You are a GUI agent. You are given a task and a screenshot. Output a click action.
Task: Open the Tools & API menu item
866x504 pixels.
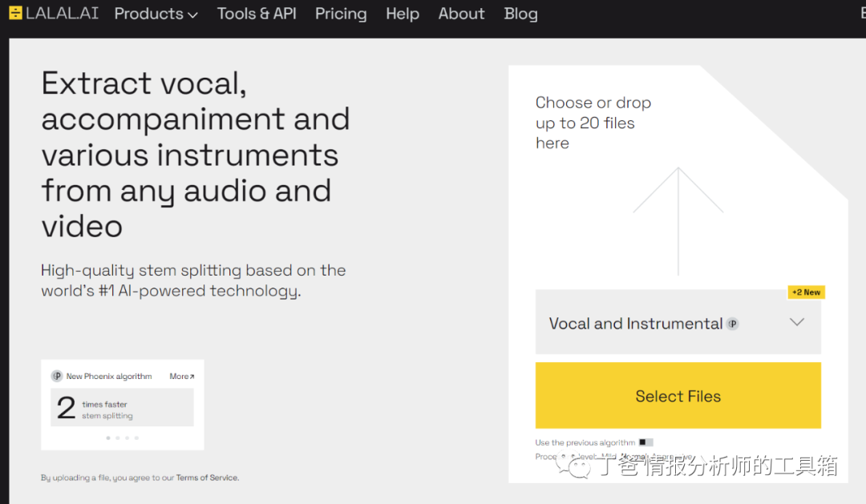click(257, 14)
